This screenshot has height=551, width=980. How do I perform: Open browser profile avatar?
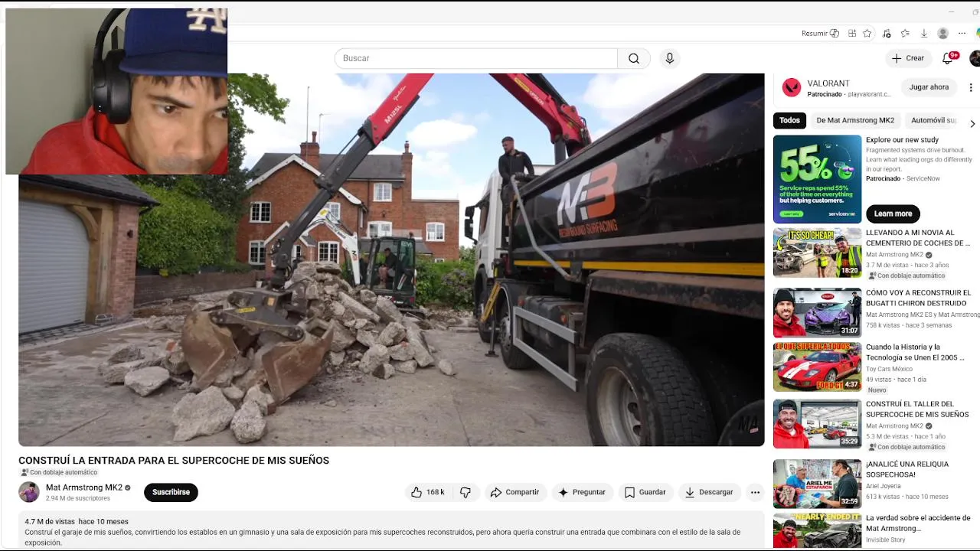click(943, 34)
